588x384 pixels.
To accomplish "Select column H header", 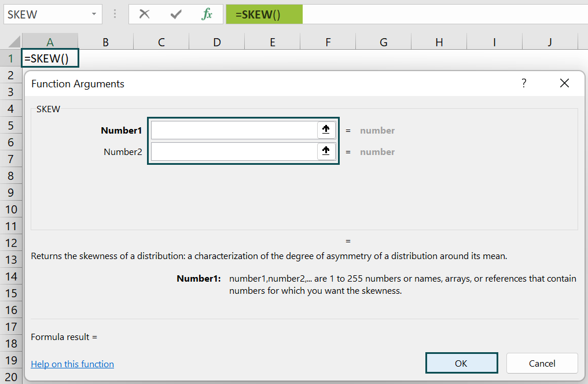I will (x=439, y=42).
